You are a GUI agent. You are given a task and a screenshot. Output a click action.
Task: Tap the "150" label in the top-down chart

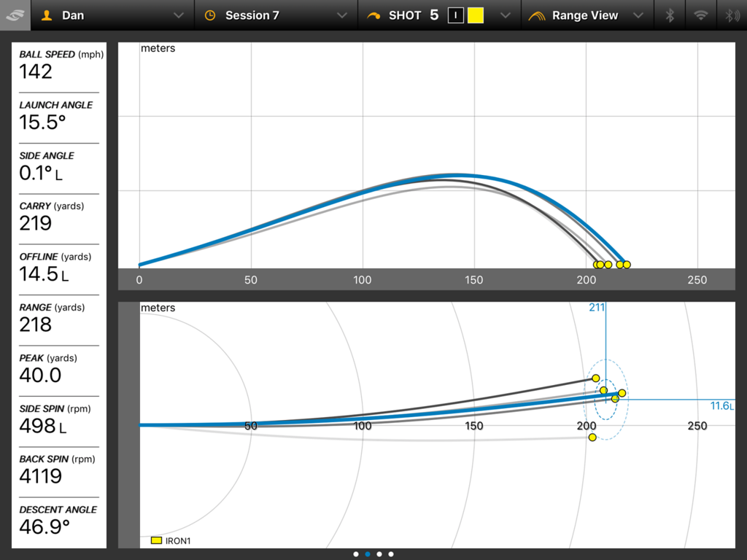474,426
